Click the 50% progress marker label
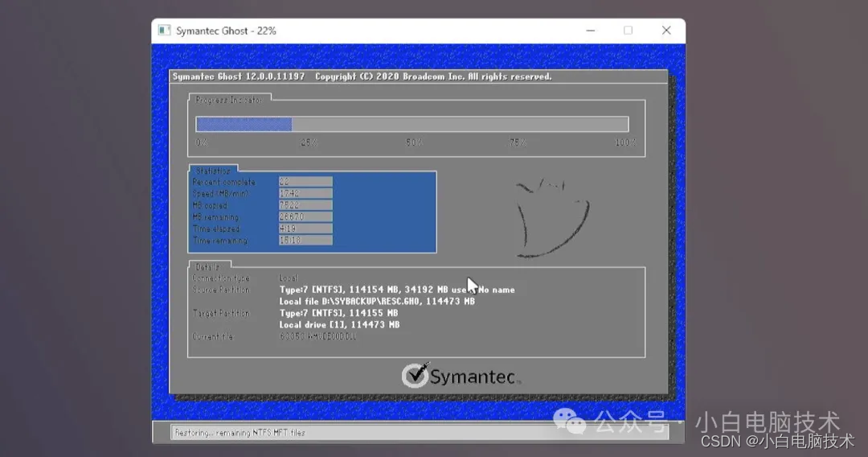This screenshot has height=457, width=868. point(414,142)
